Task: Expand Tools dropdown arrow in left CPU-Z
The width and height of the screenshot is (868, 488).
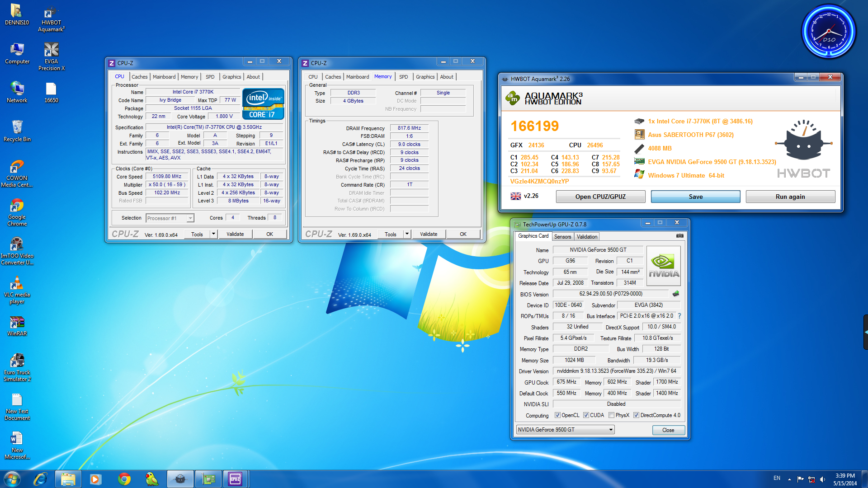Action: pyautogui.click(x=214, y=234)
